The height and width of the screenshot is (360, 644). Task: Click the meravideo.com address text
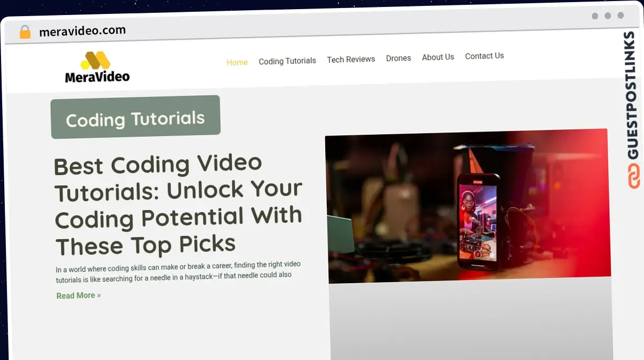[83, 31]
